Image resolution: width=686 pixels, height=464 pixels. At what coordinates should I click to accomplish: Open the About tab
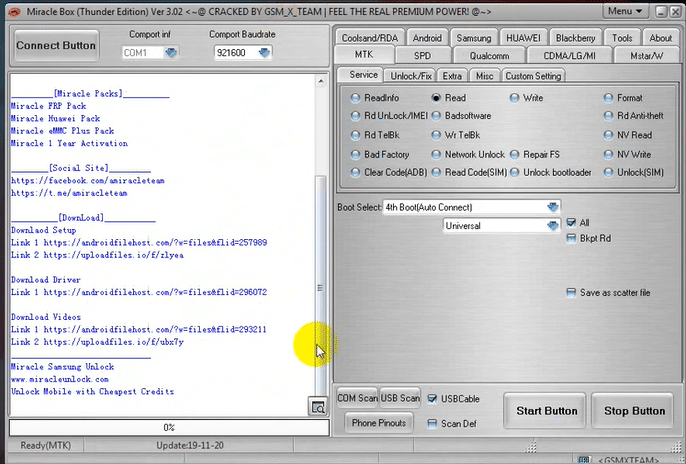pos(660,38)
